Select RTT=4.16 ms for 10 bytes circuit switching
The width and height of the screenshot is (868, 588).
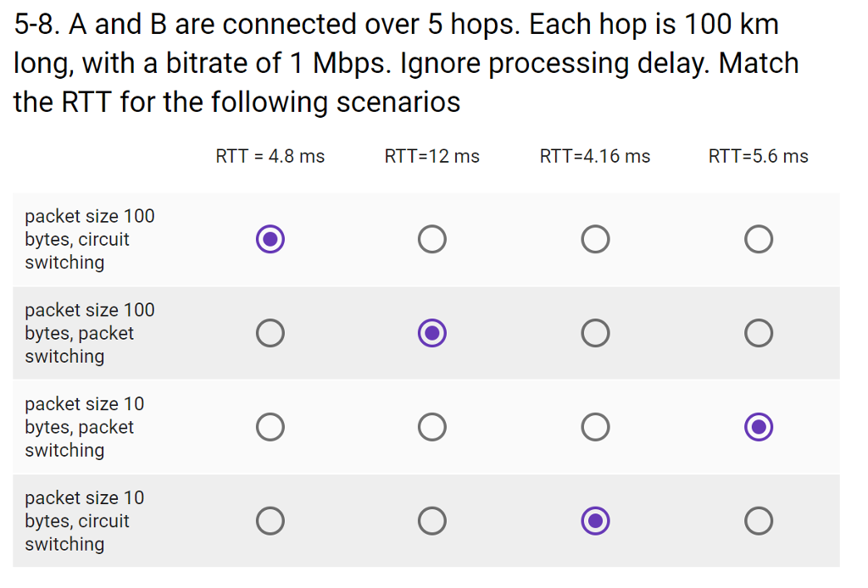[x=595, y=521]
